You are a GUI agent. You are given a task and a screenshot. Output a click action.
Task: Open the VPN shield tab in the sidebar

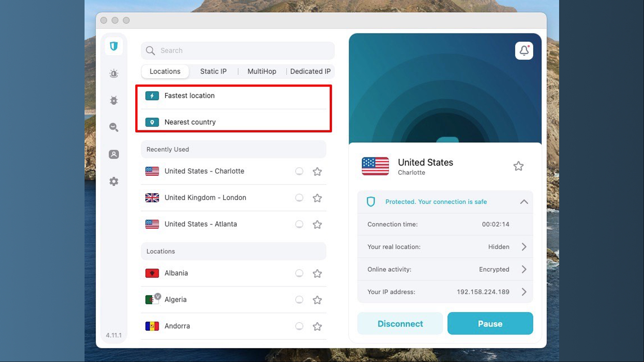114,46
